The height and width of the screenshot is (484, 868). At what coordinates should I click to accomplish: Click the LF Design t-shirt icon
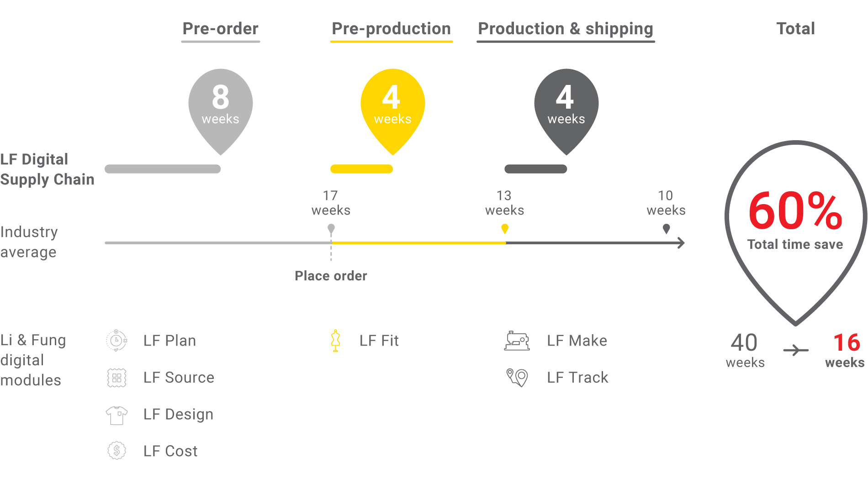[x=116, y=415]
